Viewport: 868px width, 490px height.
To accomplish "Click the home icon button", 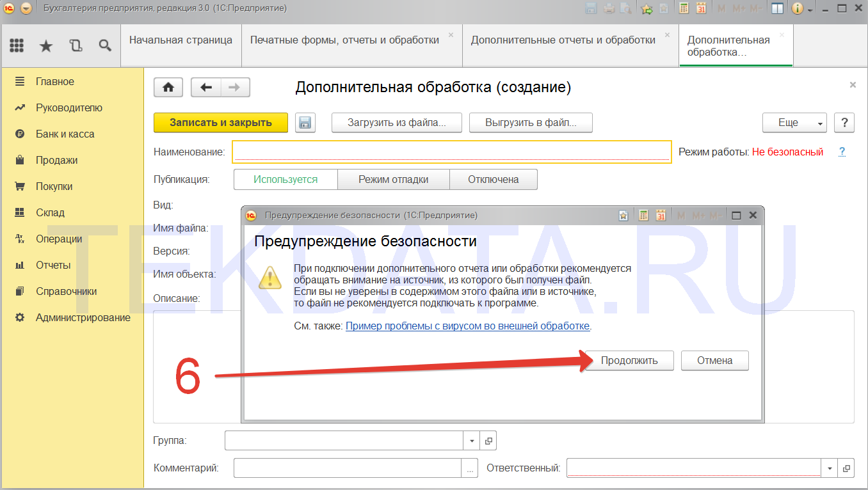I will point(168,88).
